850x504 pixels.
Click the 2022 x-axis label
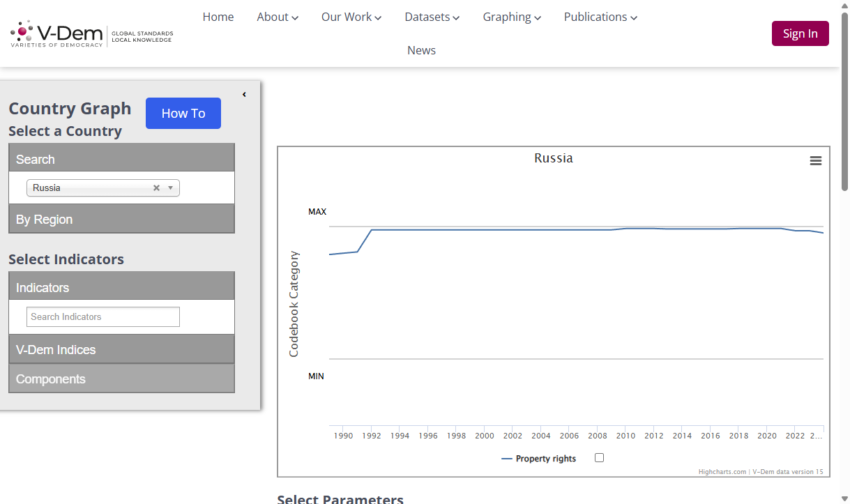coord(795,436)
